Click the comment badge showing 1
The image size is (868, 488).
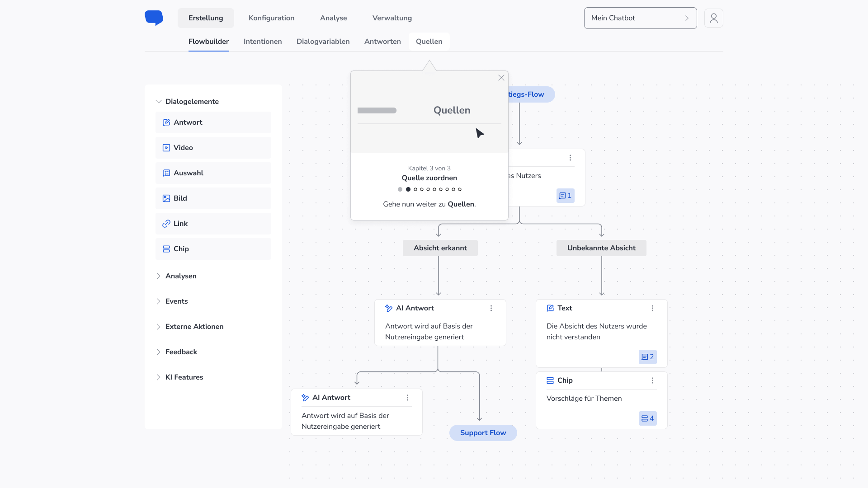pyautogui.click(x=565, y=196)
